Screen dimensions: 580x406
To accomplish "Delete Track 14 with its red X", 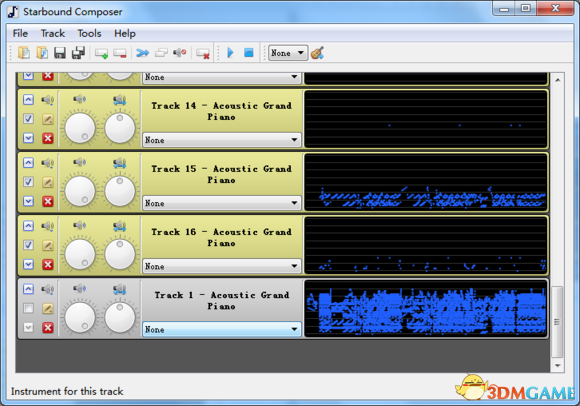I will 48,138.
